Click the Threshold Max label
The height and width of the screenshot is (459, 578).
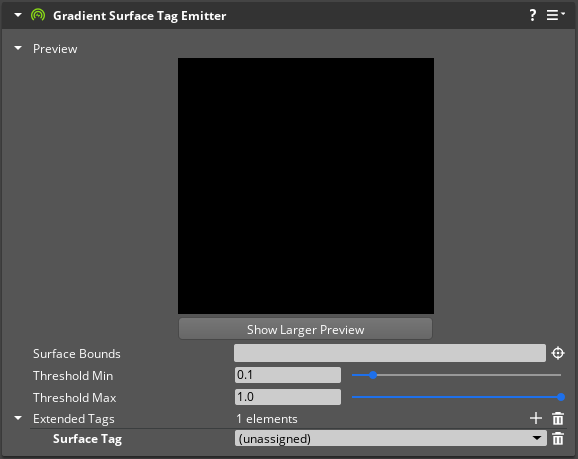[74, 398]
